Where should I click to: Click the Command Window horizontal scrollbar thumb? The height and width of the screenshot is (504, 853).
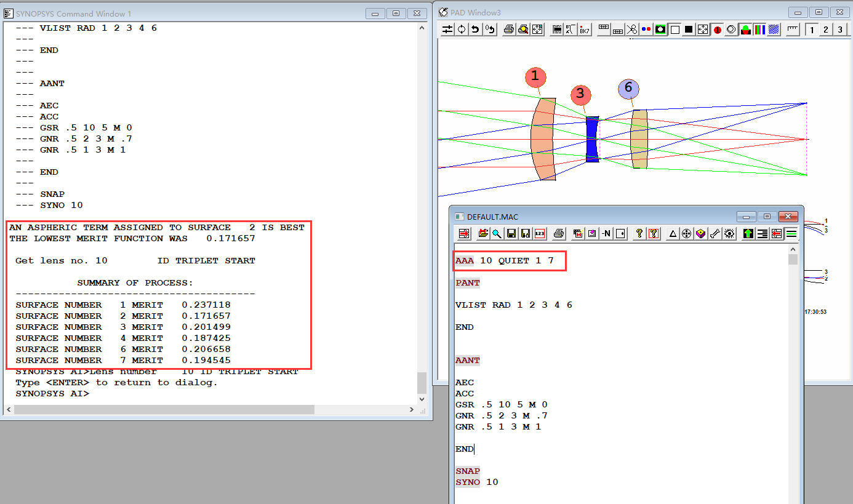[x=164, y=409]
